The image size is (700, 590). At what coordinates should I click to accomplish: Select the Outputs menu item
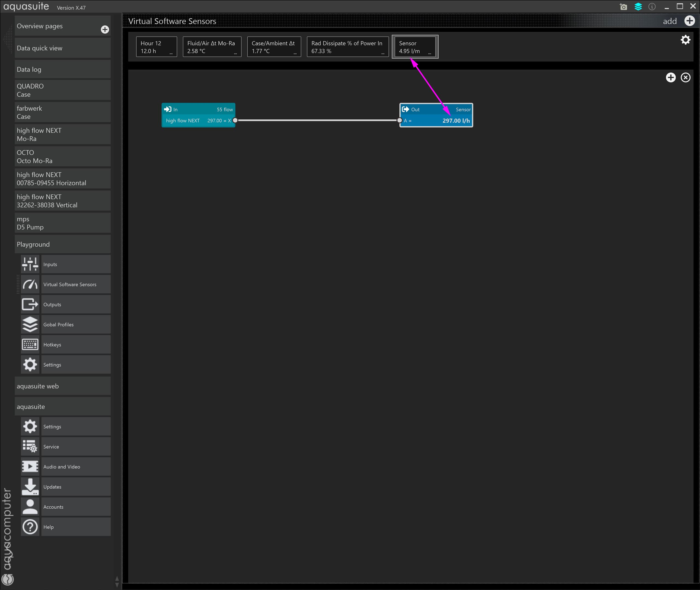[x=76, y=304]
